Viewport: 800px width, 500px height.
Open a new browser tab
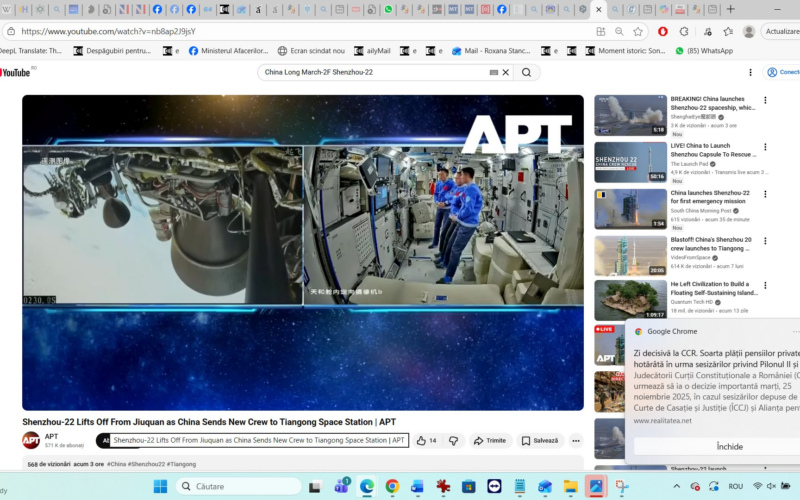pos(731,9)
